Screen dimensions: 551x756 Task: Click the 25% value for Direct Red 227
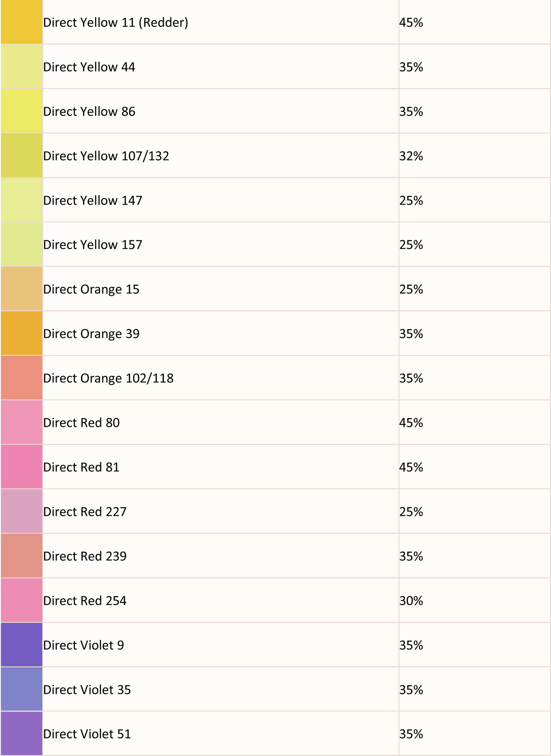[411, 512]
